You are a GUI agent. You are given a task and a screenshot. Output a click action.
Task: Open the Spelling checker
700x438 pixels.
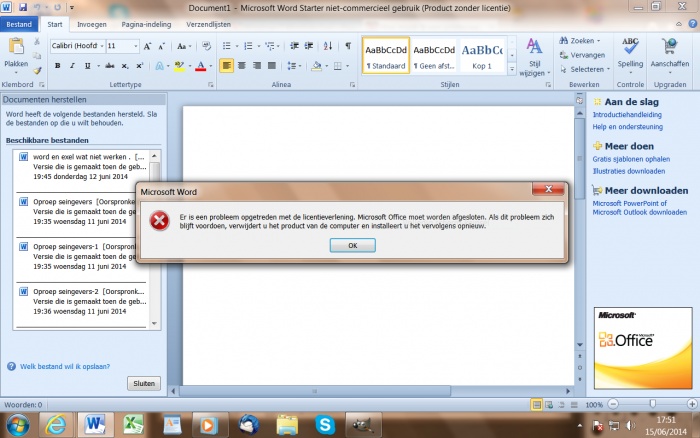click(x=630, y=52)
